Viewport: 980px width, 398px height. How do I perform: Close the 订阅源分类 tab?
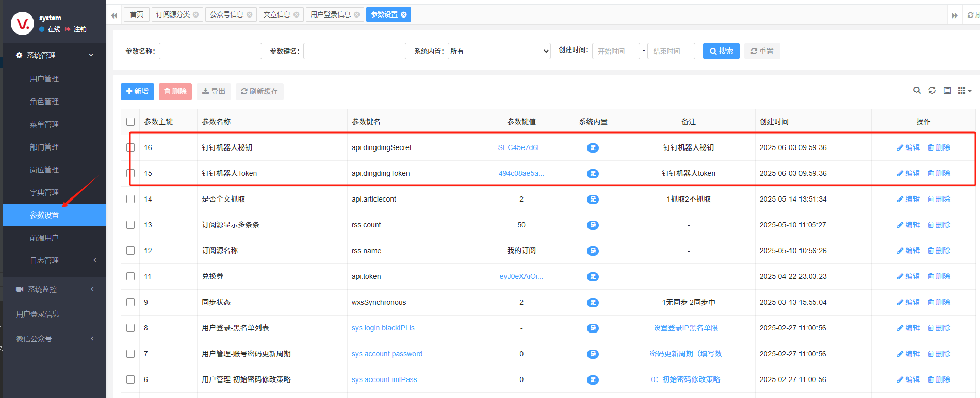click(196, 14)
